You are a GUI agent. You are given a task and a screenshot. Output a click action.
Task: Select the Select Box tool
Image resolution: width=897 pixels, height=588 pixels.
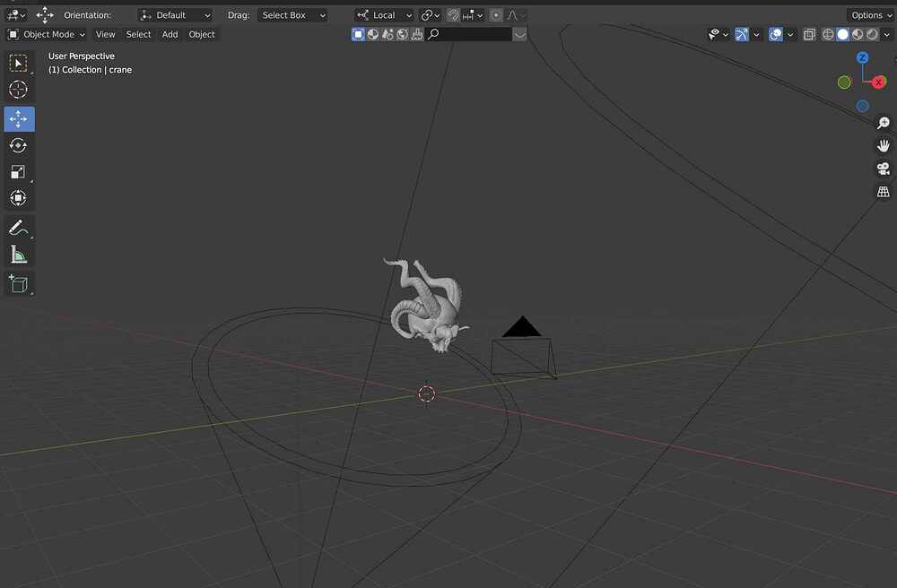pos(19,63)
